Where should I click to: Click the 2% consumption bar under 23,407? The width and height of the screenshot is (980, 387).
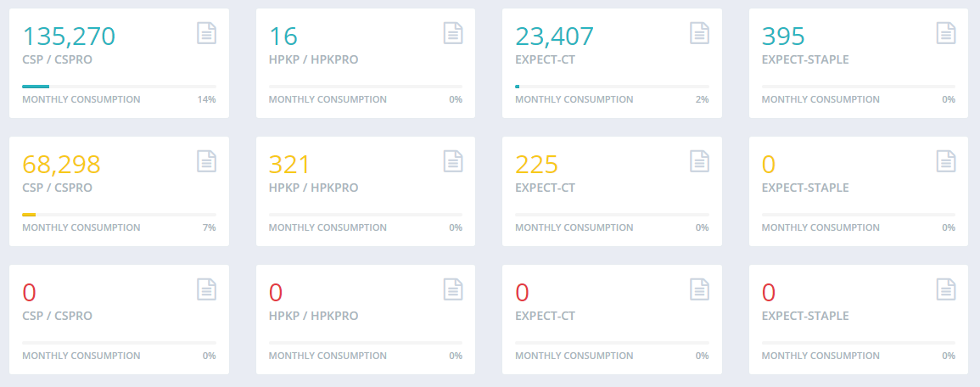(612, 87)
